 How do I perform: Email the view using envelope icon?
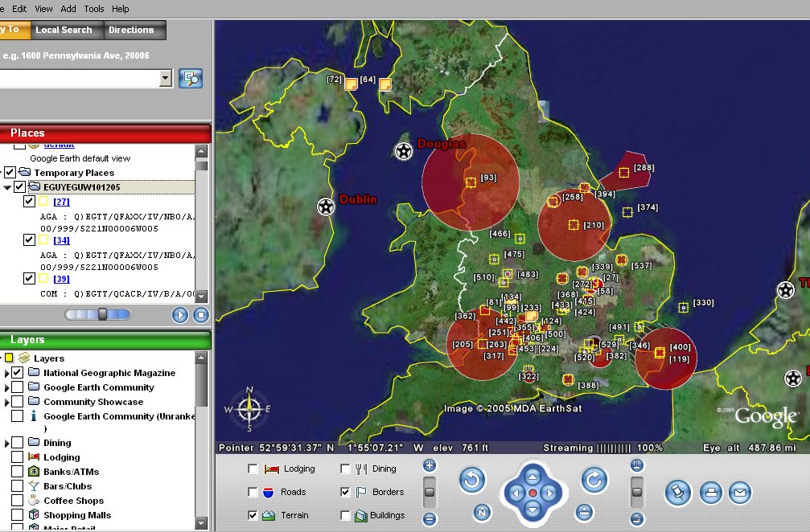(x=739, y=493)
